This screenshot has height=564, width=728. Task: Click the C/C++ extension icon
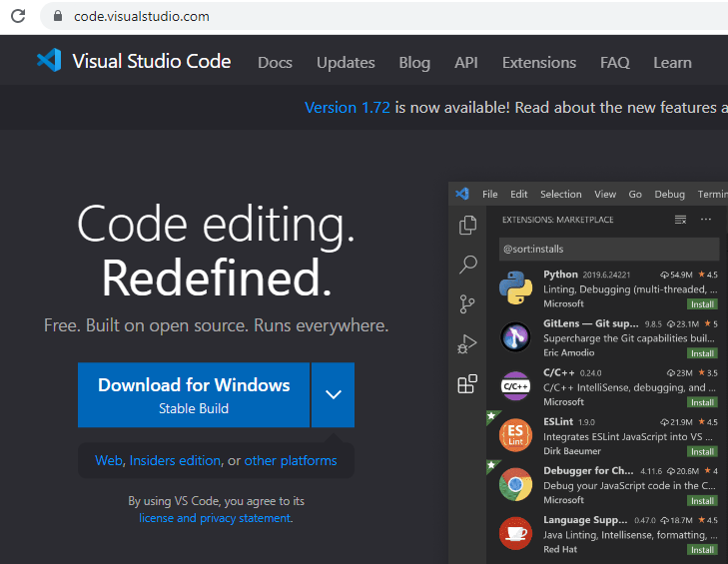516,386
